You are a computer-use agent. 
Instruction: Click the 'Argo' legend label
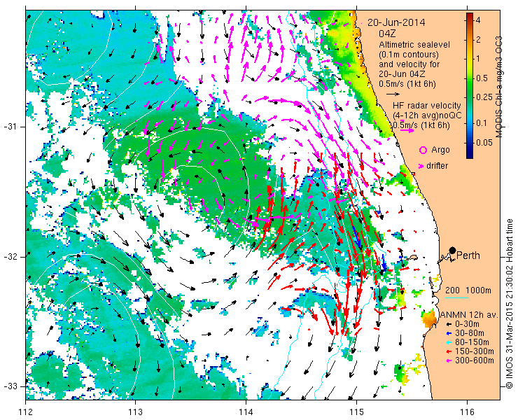(x=440, y=150)
